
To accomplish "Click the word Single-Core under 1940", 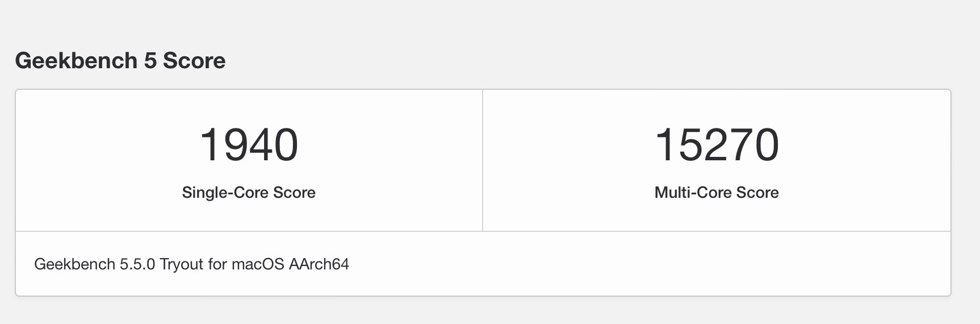I will (225, 193).
